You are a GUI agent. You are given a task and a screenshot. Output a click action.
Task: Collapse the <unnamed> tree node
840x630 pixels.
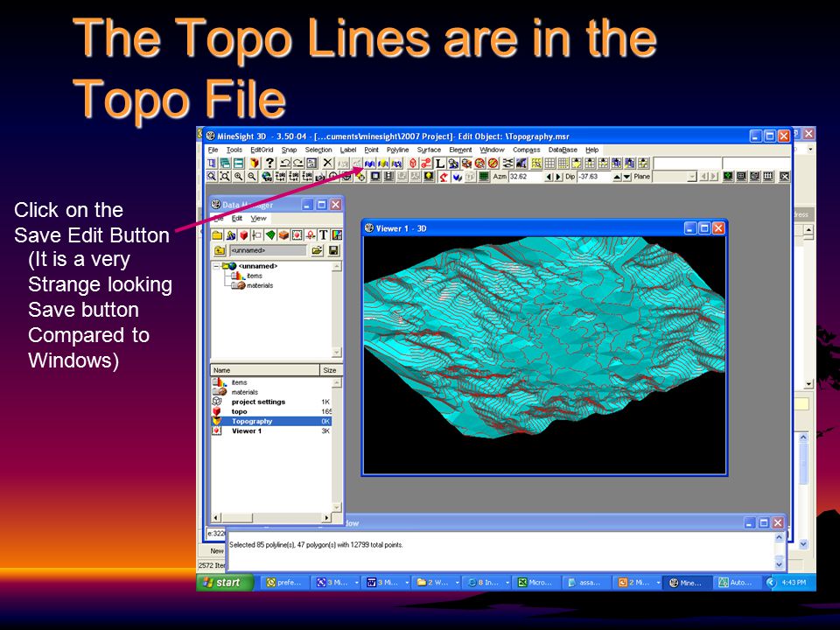(216, 266)
